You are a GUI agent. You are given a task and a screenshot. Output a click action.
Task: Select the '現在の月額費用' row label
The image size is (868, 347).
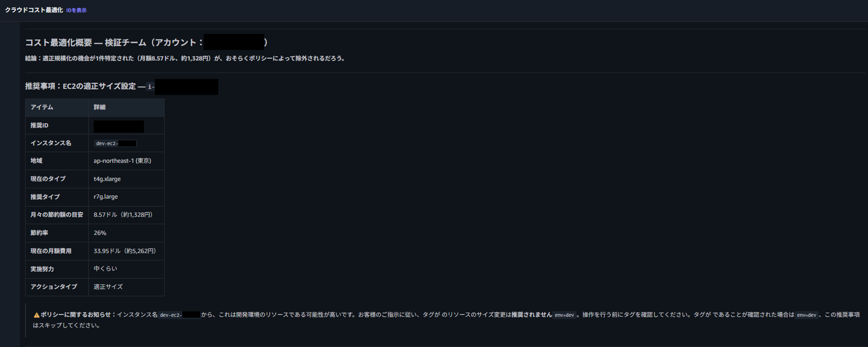point(51,251)
